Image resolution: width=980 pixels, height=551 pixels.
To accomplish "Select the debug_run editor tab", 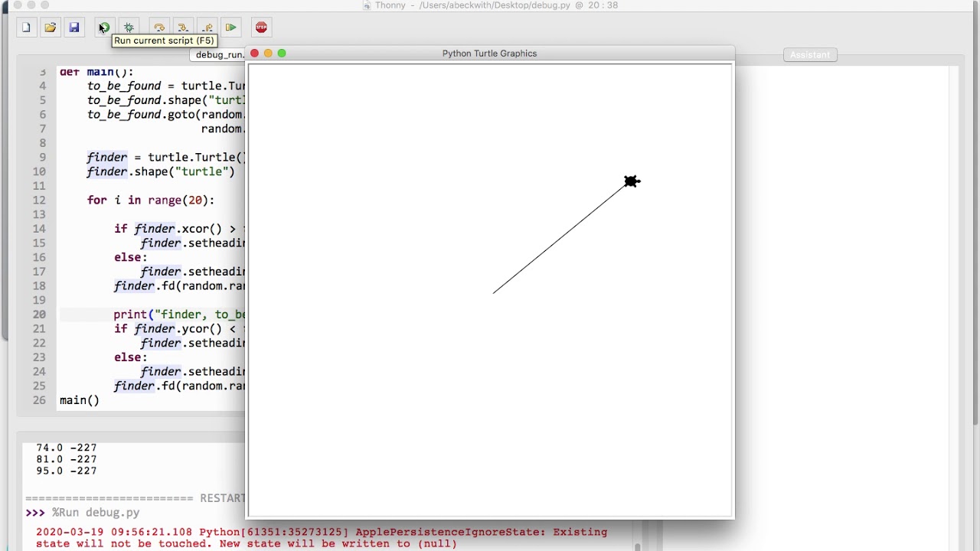I will pos(219,55).
